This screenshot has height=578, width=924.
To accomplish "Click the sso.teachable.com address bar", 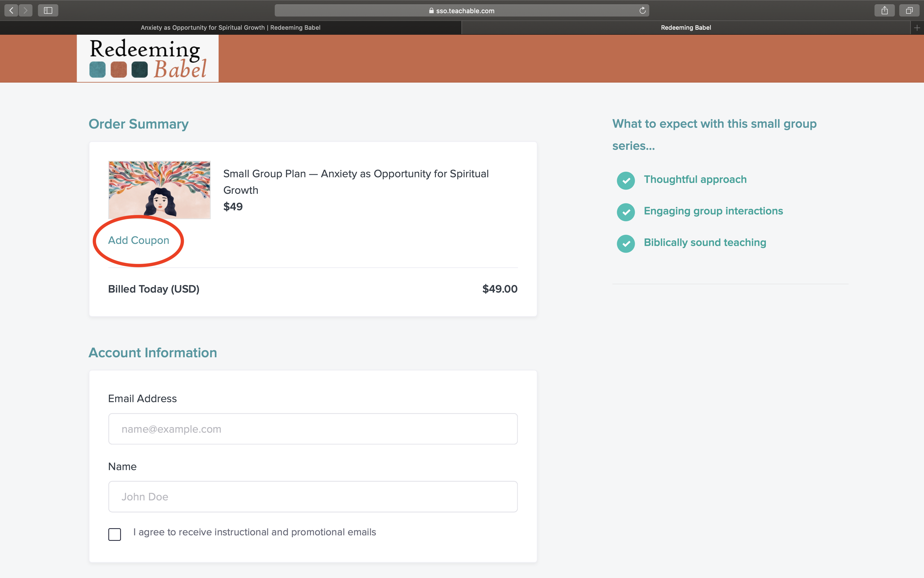I will click(x=462, y=11).
